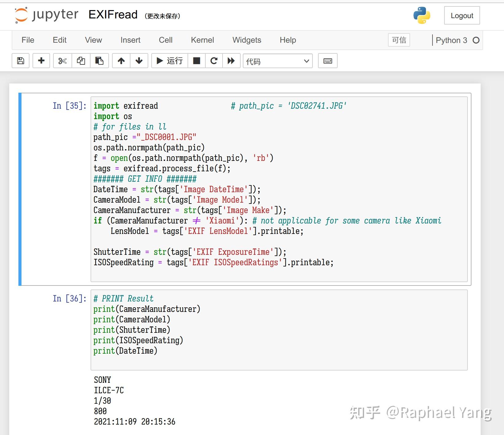The width and height of the screenshot is (504, 435).
Task: Paste cells below icon
Action: point(99,61)
